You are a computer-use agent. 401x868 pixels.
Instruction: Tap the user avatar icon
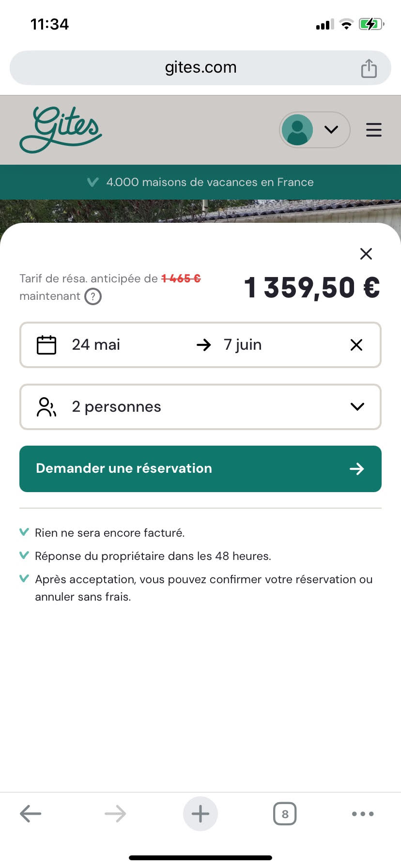[x=297, y=130]
